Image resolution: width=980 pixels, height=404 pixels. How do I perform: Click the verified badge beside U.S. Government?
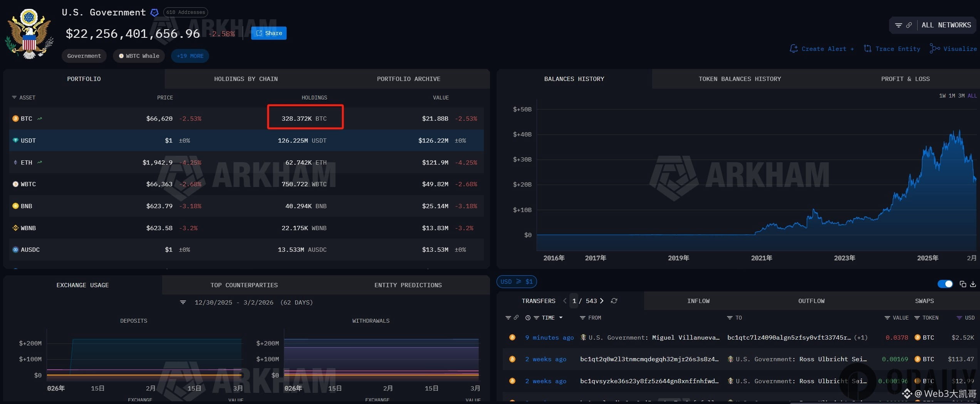click(154, 13)
